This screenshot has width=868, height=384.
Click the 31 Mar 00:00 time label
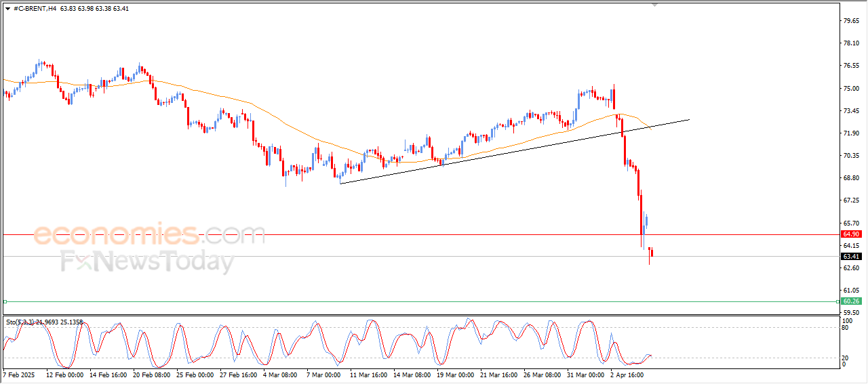tap(585, 374)
